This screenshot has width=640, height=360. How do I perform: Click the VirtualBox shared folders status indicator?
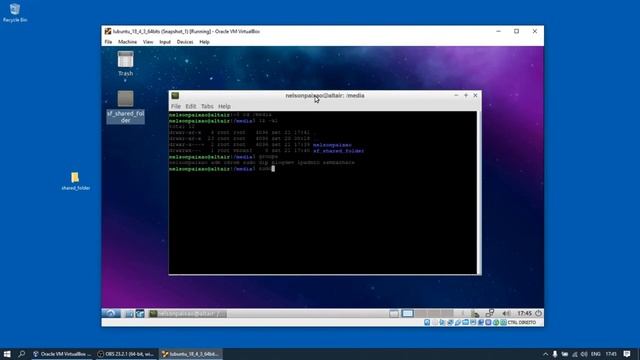tap(465, 322)
